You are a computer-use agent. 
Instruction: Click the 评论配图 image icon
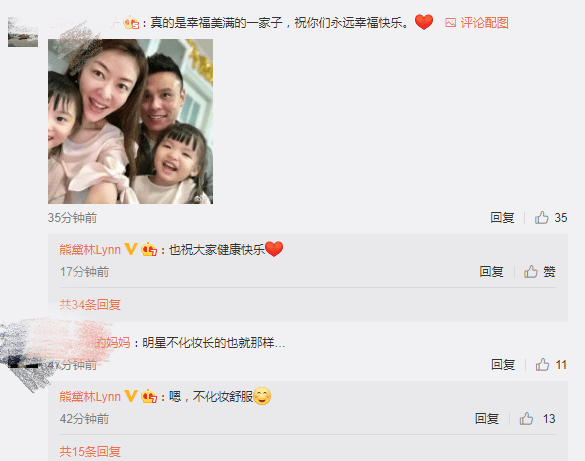click(x=450, y=23)
